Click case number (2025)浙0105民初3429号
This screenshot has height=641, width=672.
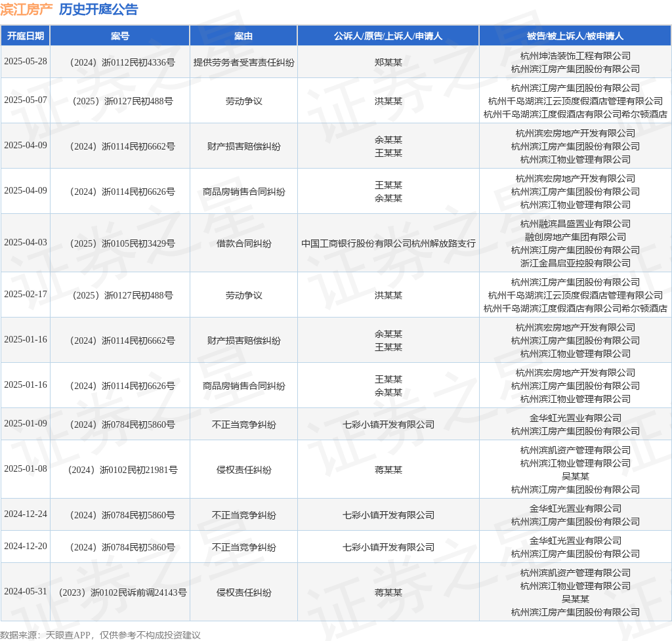tap(121, 243)
